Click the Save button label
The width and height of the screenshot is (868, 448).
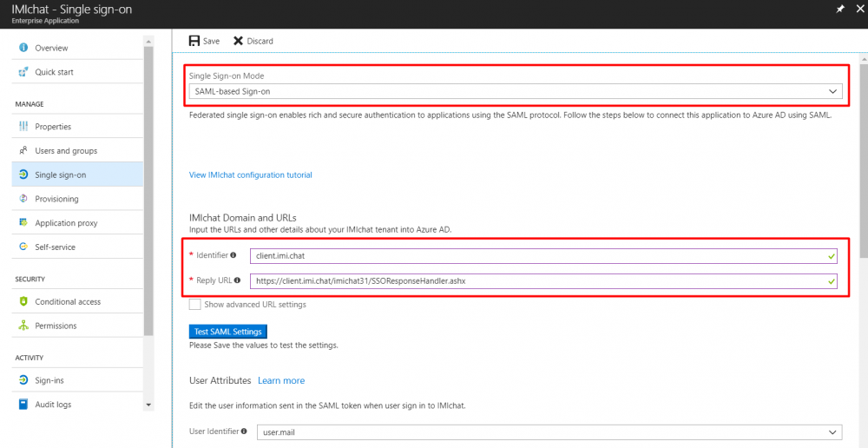pos(211,42)
